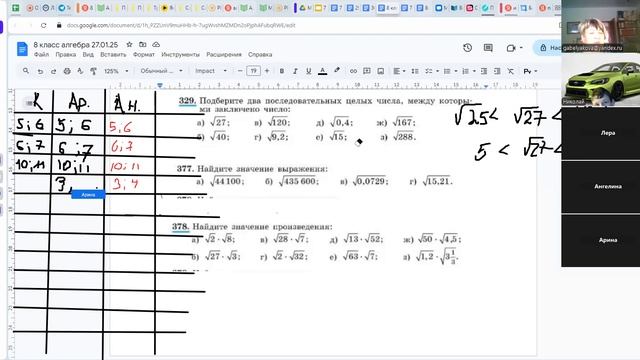Click the red 10;11 table cell
The image size is (640, 360).
[x=125, y=166]
